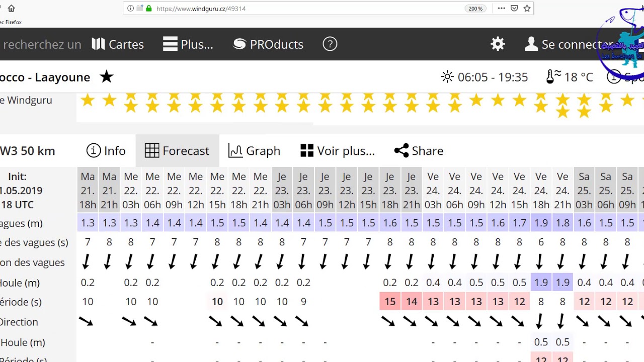This screenshot has width=644, height=362.
Task: Click the Houle (m) row label
Action: [20, 283]
